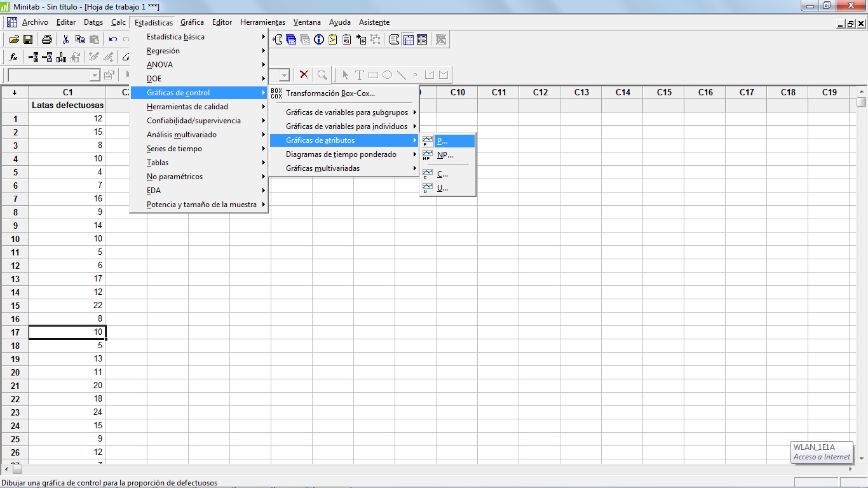Open the Gráfica menu
This screenshot has width=868, height=488.
coord(193,22)
